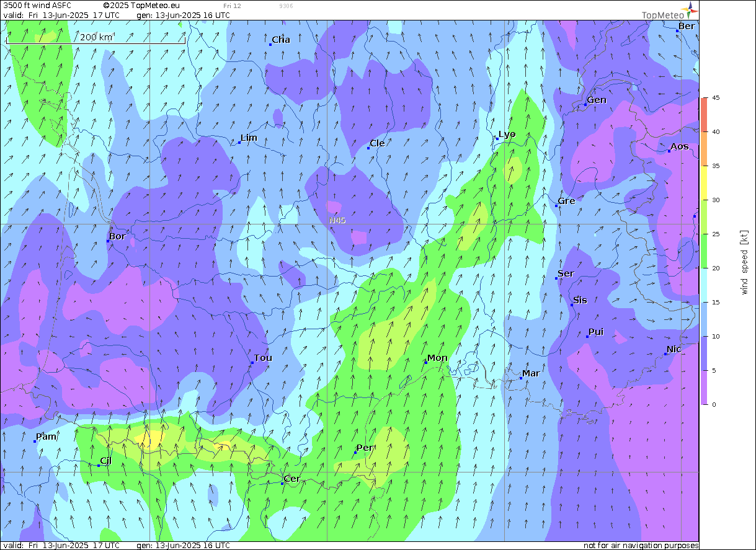Click the '200 km' scale bar label

(97, 37)
